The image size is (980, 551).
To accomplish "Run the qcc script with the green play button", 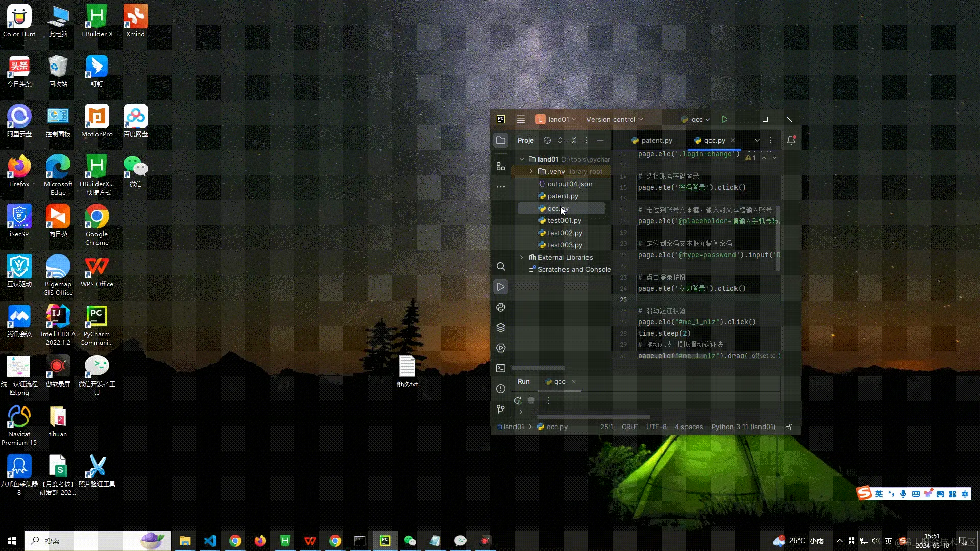I will (724, 119).
